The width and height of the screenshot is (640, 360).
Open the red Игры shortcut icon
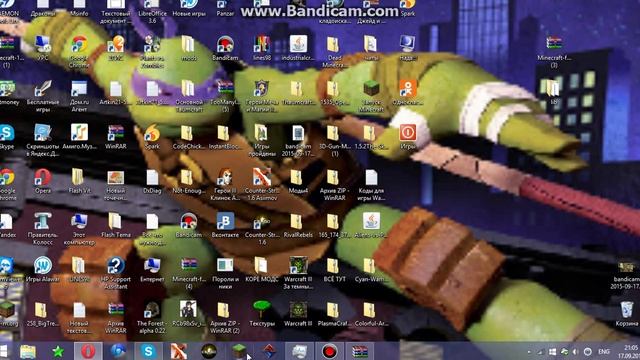point(407,137)
